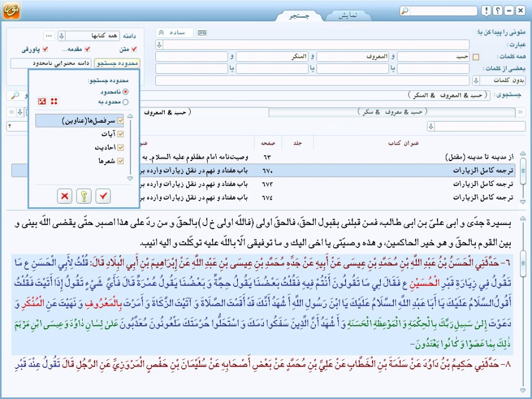Screen dimensions: 532x399
Task: Click the four red dots select-all icon
Action: coord(54,101)
